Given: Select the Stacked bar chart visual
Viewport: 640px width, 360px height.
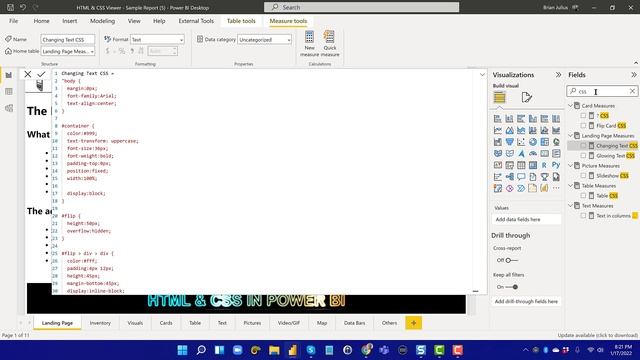Looking at the screenshot, I should [498, 118].
